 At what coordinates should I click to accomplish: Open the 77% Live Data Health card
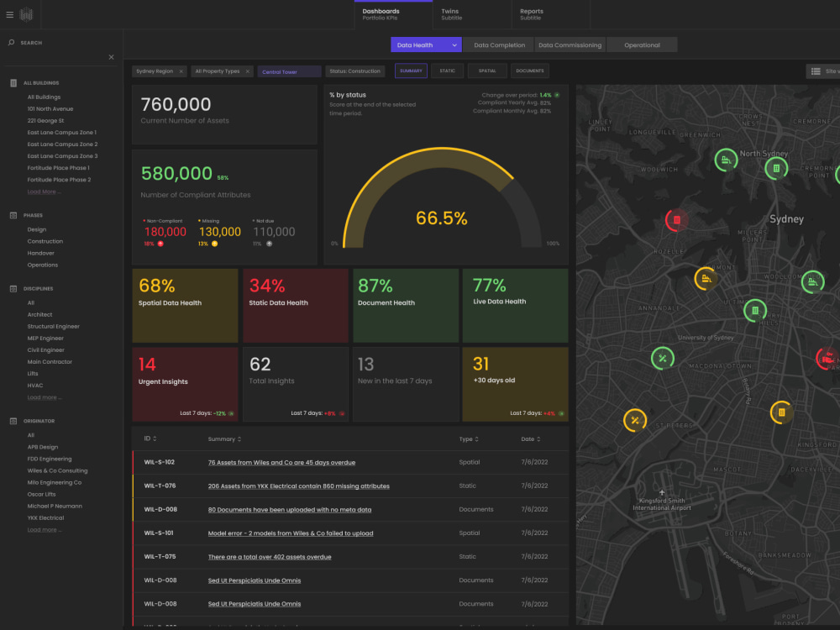(x=516, y=306)
